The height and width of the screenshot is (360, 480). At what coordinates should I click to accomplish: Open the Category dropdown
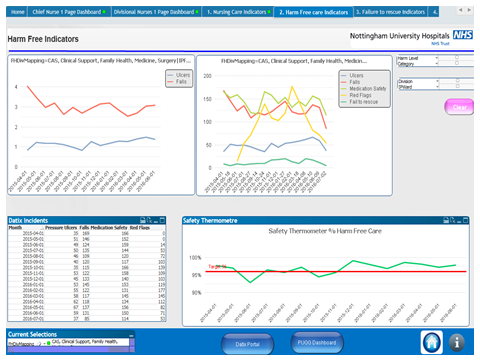pos(437,63)
